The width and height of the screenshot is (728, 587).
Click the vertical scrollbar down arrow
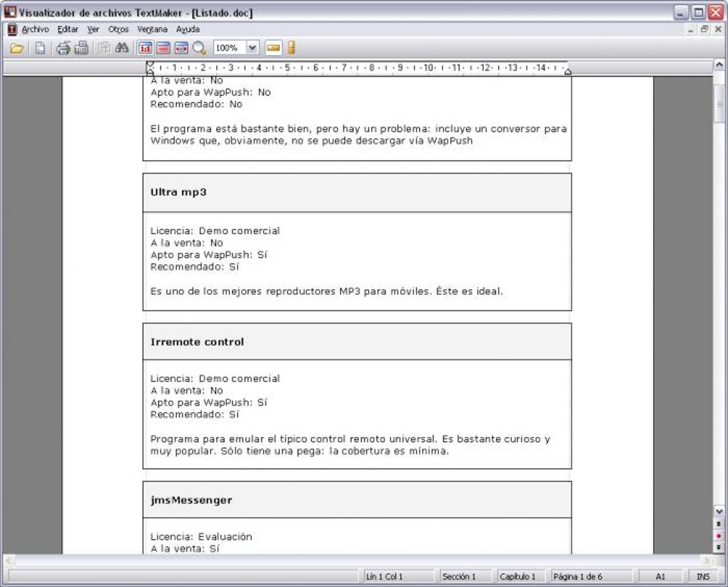pos(719,511)
